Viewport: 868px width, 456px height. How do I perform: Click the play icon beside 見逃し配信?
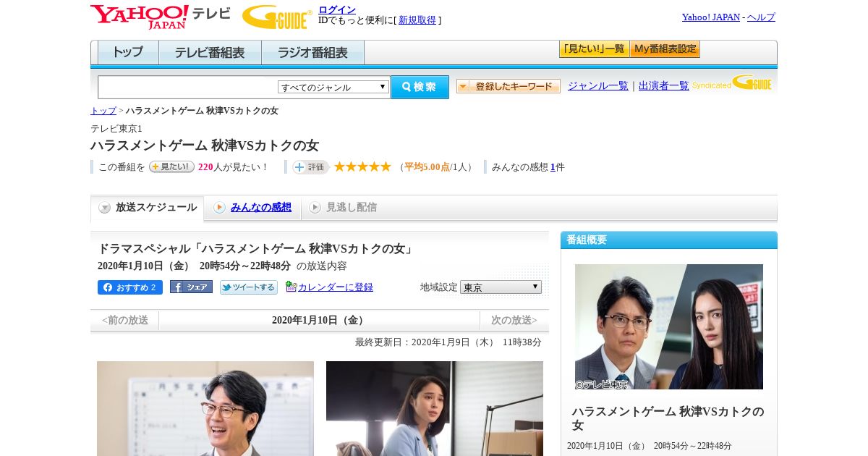pos(315,208)
